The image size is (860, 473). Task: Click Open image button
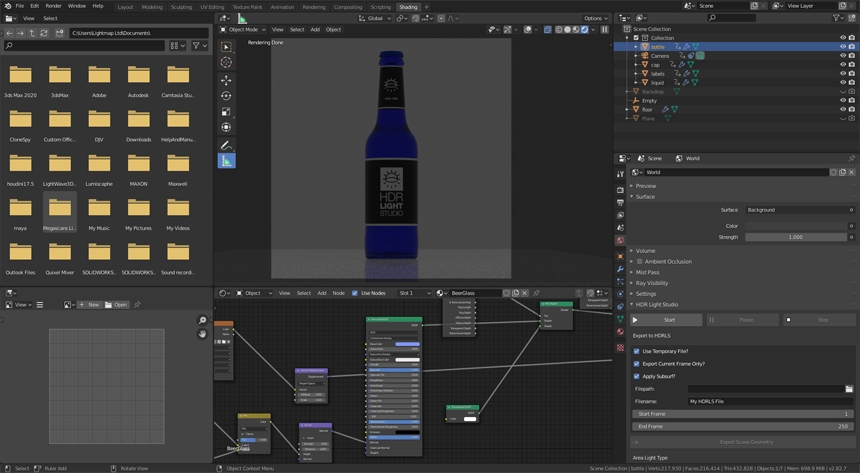coord(116,305)
